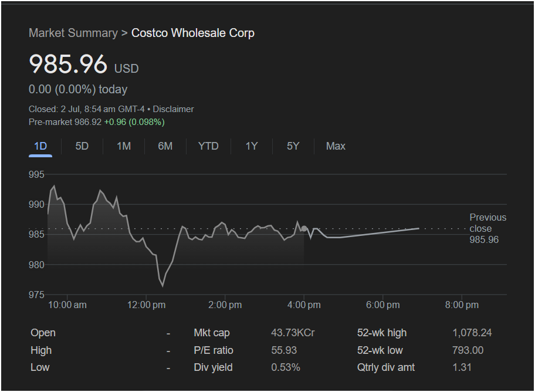Click the P/E ratio label
The image size is (535, 392).
214,350
